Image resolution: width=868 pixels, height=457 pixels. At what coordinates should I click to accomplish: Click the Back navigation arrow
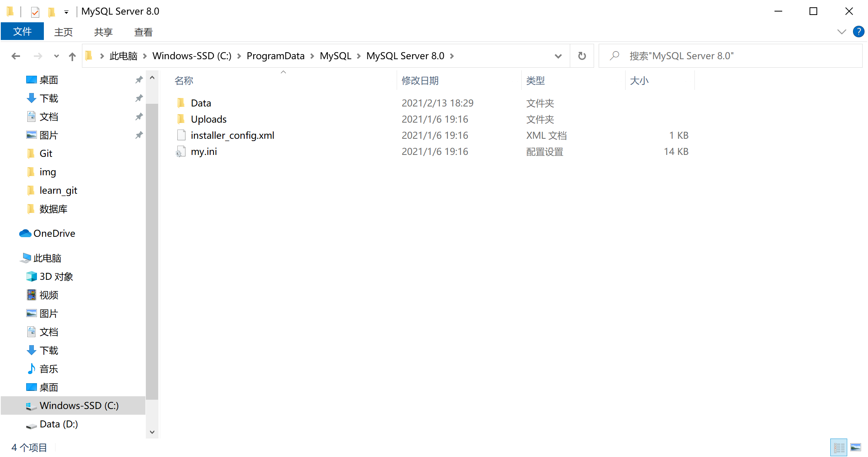16,56
